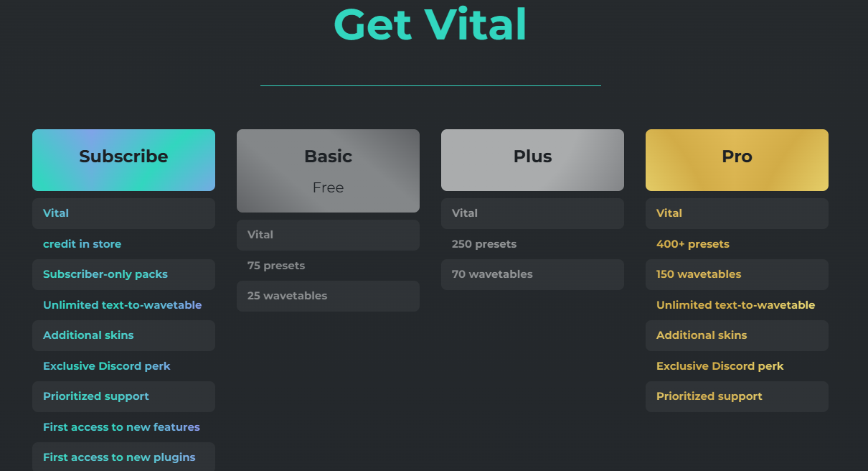
Task: Click Additional skins in Subscribe column
Action: (123, 335)
